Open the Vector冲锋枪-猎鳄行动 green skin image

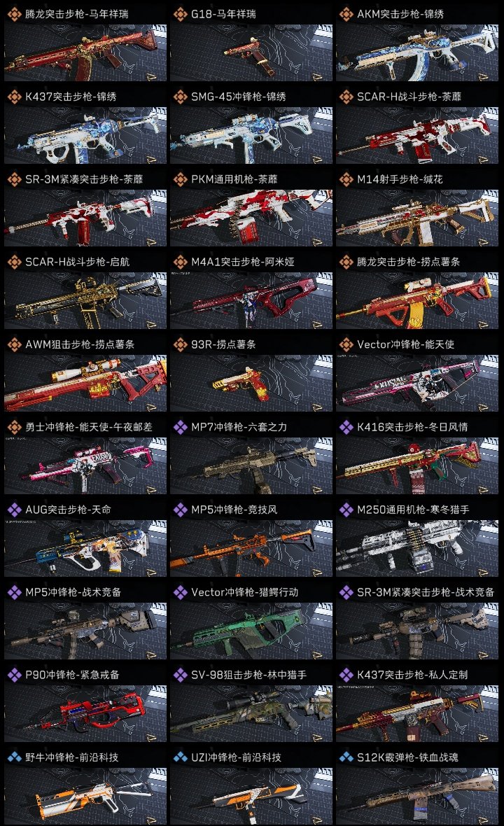(x=251, y=631)
